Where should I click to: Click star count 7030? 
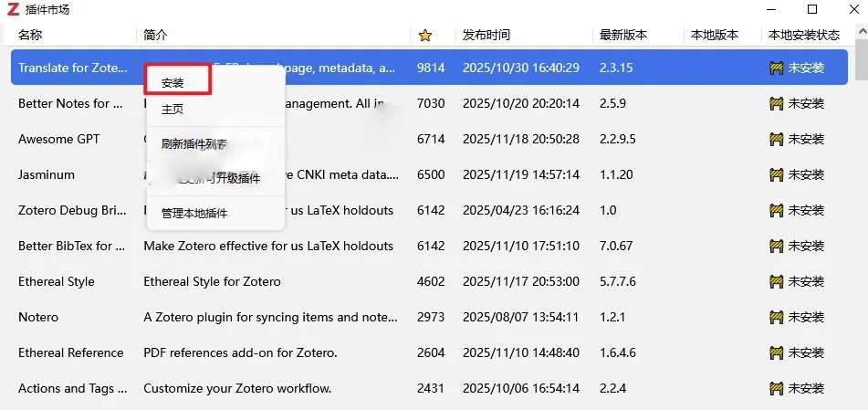[431, 103]
